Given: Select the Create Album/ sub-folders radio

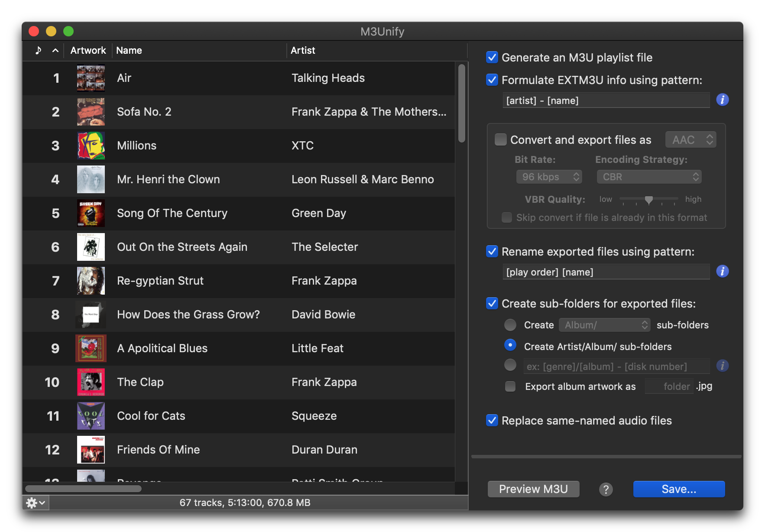Looking at the screenshot, I should point(510,324).
